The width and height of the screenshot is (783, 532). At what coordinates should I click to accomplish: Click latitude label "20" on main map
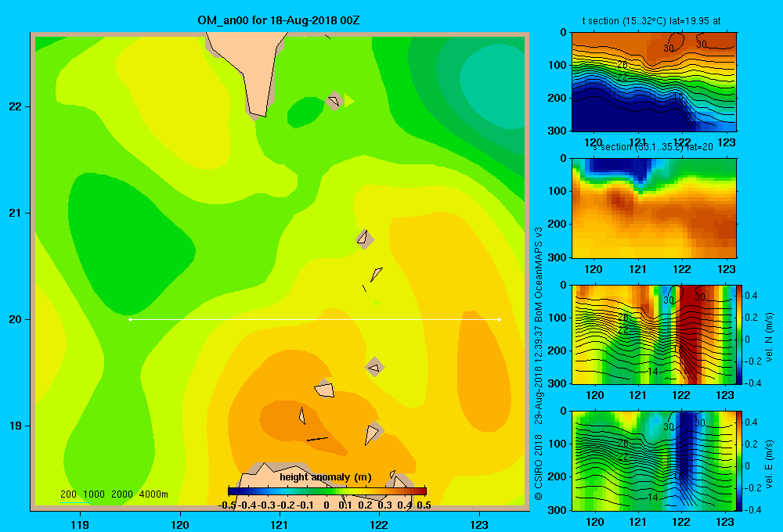(x=15, y=319)
